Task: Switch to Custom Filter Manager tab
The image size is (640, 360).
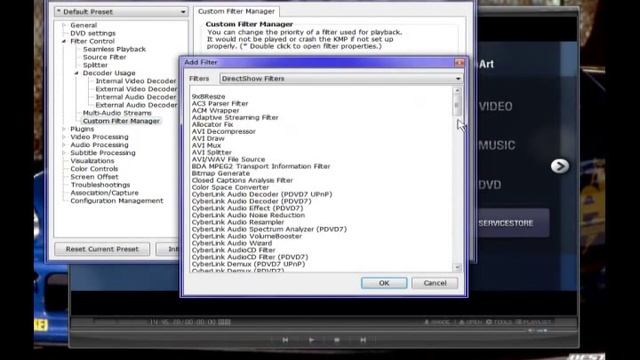Action: tap(236, 11)
